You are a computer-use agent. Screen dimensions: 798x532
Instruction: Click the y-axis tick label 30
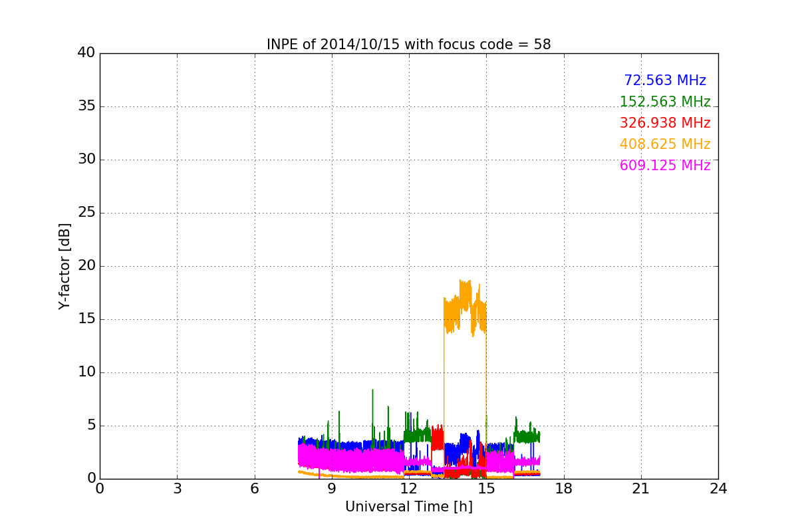point(86,160)
